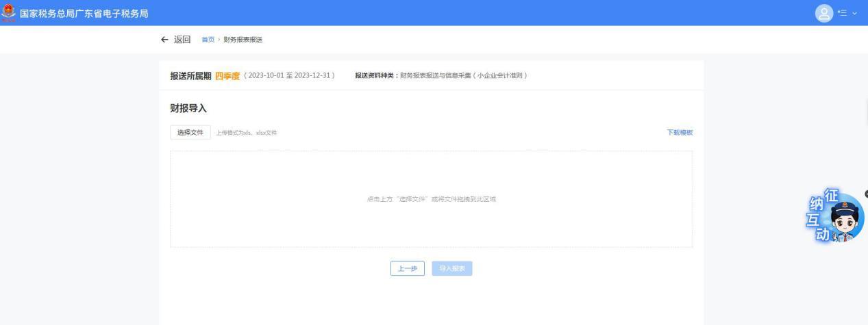Expand the user account dropdown chevron
This screenshot has width=868, height=325.
coord(854,13)
